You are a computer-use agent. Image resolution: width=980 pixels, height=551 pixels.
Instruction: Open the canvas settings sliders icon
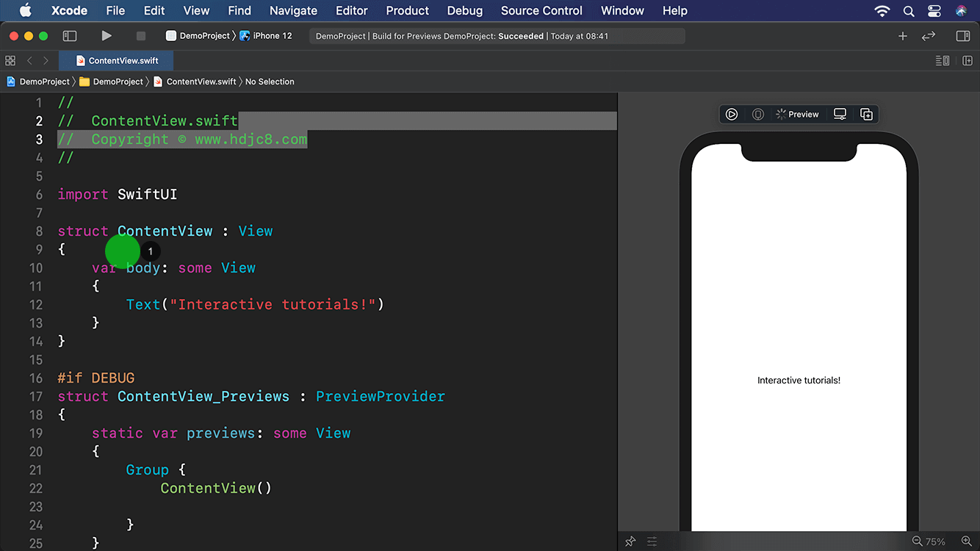tap(652, 541)
